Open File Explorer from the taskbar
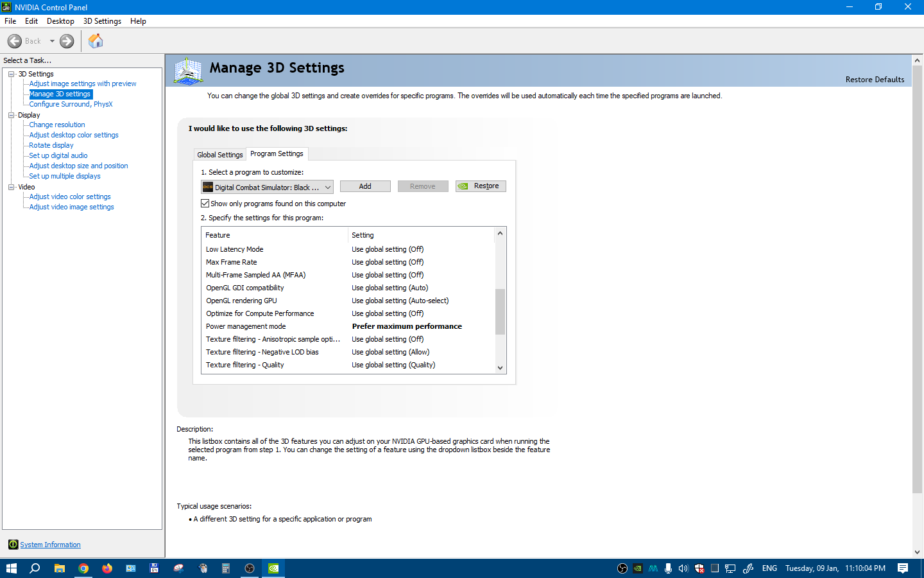 tap(60, 568)
